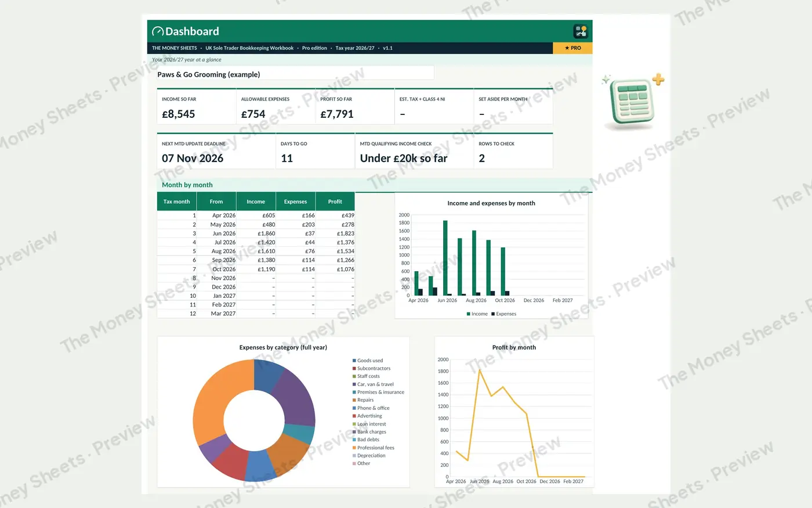Click the Income legend swatch under the bar chart
The width and height of the screenshot is (812, 508).
click(468, 314)
